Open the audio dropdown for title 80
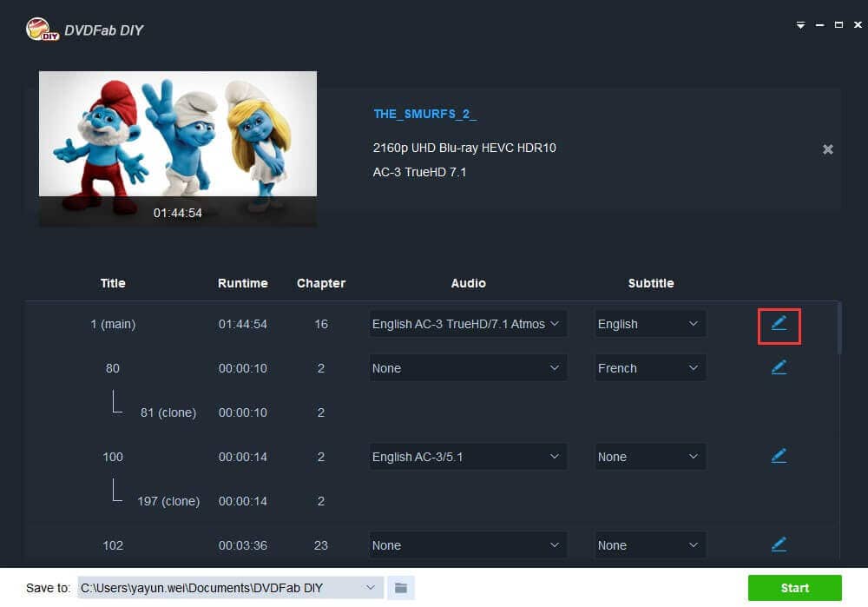This screenshot has height=607, width=868. (468, 368)
